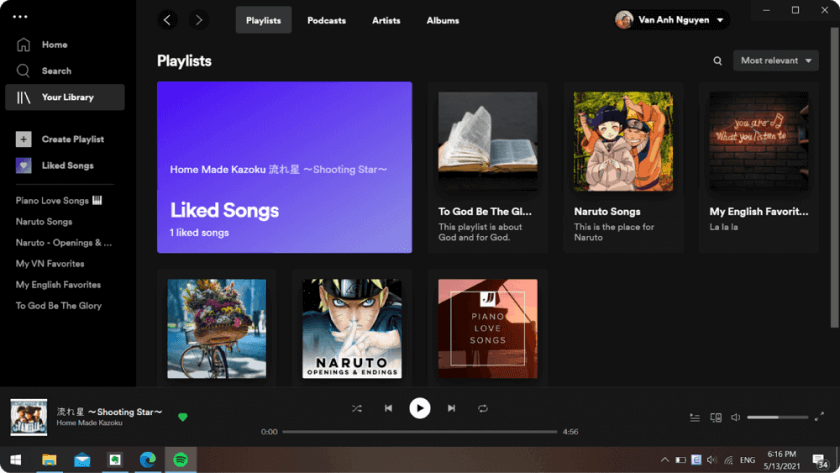
Task: Enter full screen mode
Action: [819, 417]
